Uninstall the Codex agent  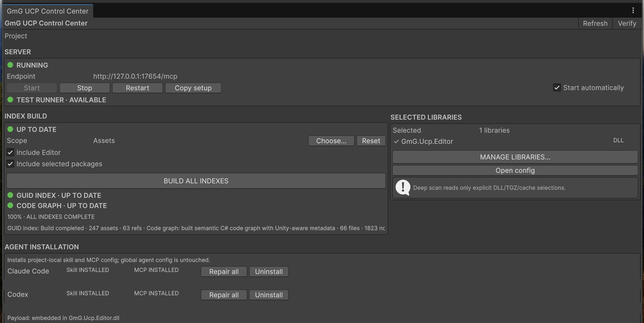coord(269,295)
